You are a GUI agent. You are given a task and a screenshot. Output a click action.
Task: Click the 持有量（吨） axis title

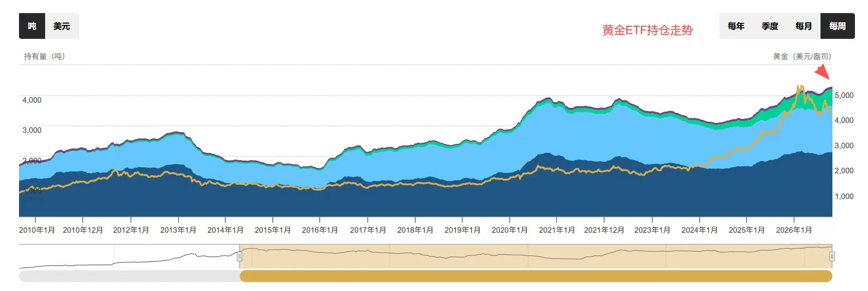(44, 56)
